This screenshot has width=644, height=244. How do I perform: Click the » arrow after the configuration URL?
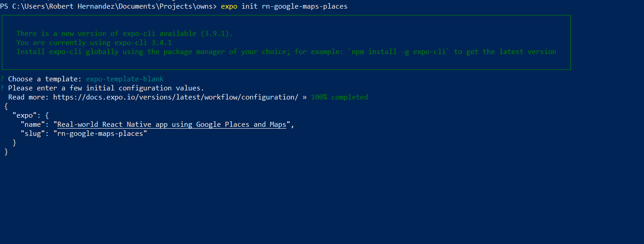coord(305,97)
